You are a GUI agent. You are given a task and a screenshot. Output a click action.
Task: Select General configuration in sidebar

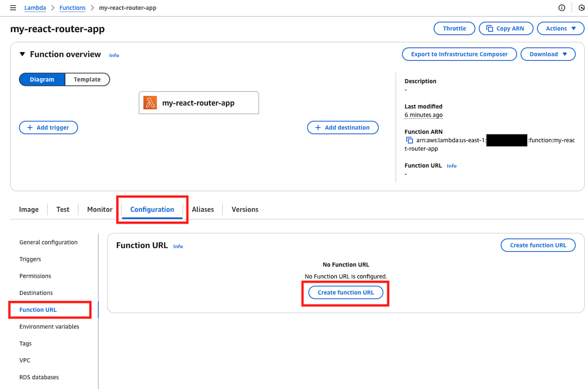[48, 242]
